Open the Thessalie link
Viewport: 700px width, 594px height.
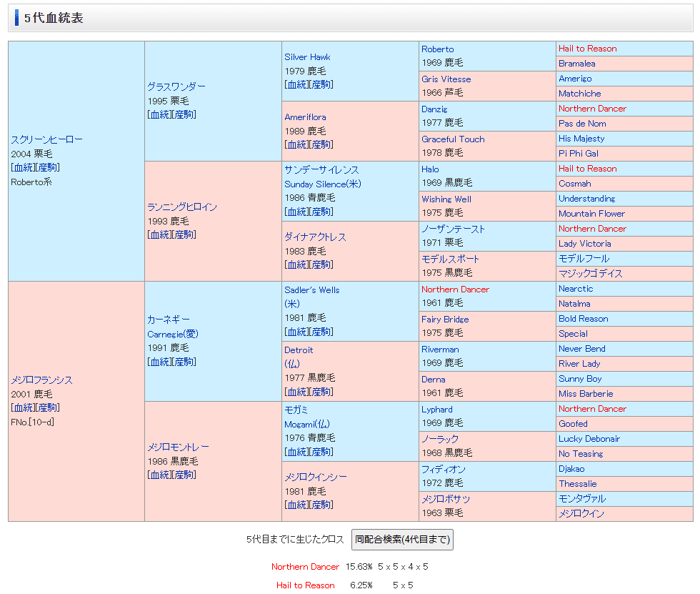(x=577, y=484)
